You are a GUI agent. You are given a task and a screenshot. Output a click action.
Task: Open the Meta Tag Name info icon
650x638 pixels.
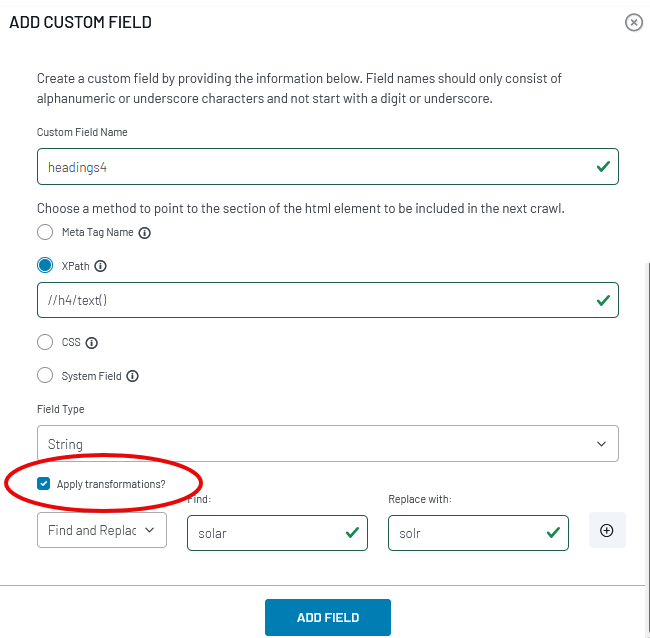pos(144,233)
